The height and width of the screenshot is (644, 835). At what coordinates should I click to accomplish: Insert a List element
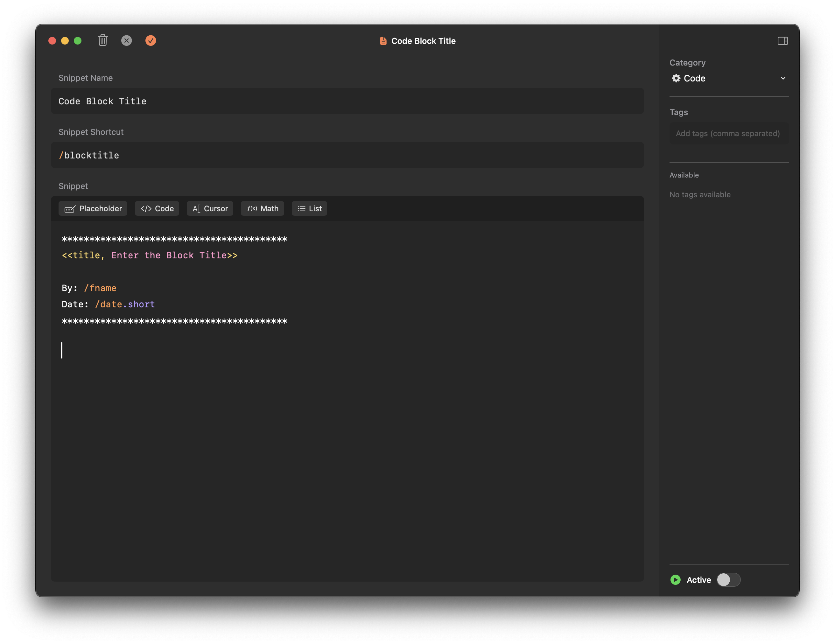[309, 208]
